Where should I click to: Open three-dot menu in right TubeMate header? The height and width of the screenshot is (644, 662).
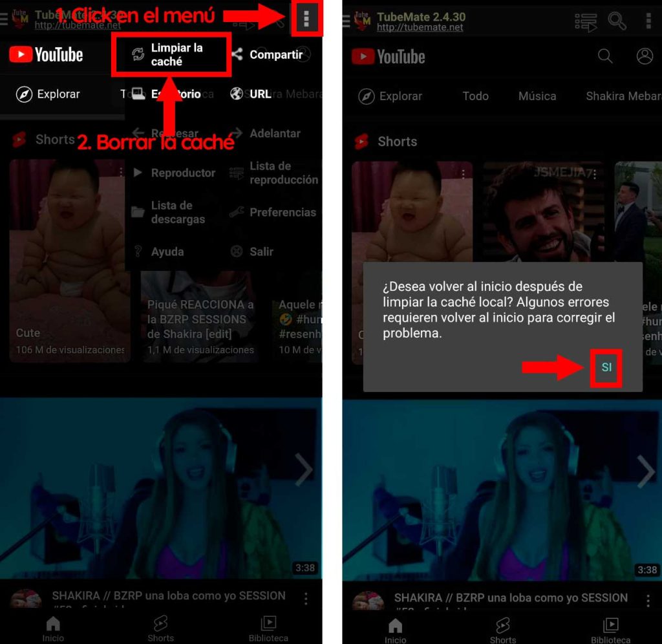click(648, 21)
